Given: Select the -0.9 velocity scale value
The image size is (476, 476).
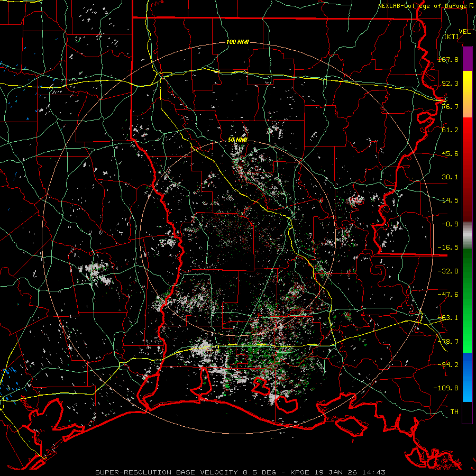Looking at the screenshot, I should coord(450,224).
